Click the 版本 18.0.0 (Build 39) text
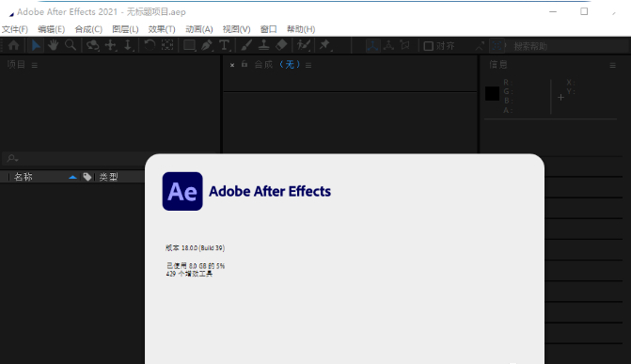 pyautogui.click(x=195, y=248)
